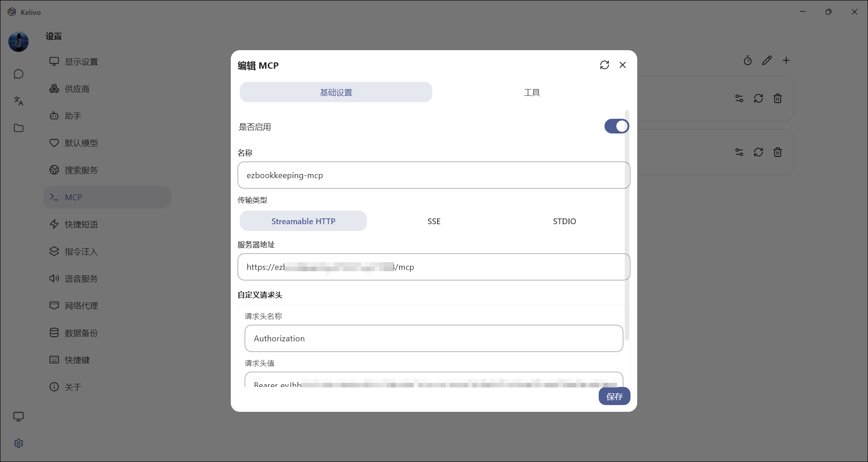This screenshot has width=868, height=462.
Task: Open the translate icon in left sidebar
Action: (19, 101)
